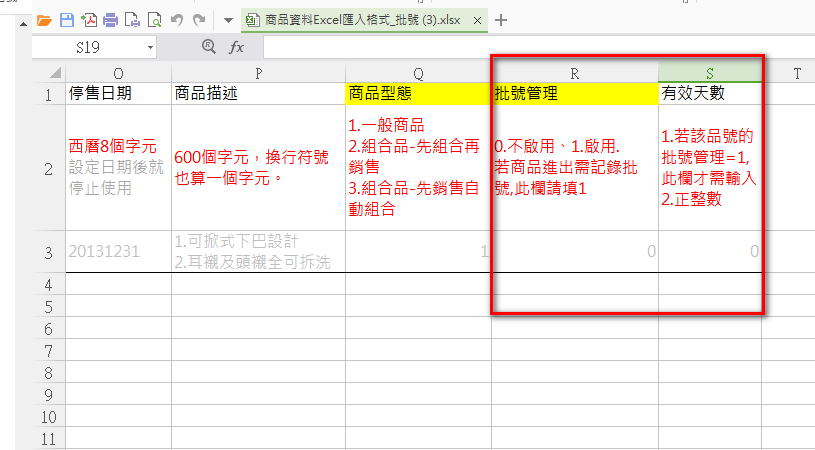Viewport: 815px width, 450px height.
Task: Click cell S3 containing value 0
Action: tap(710, 252)
